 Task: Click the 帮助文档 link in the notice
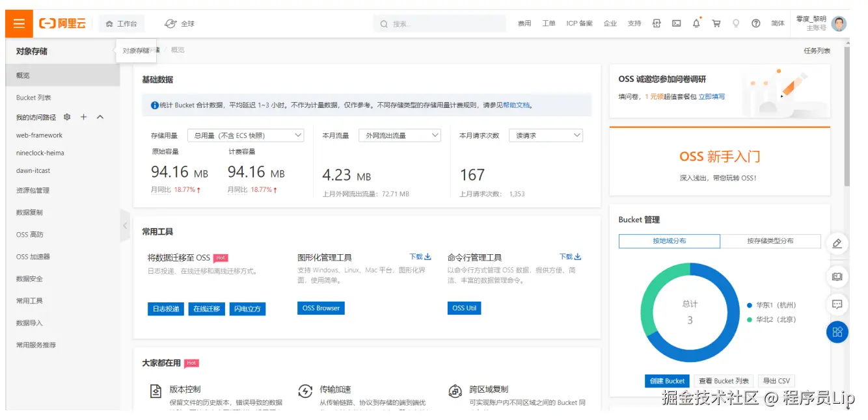point(516,105)
